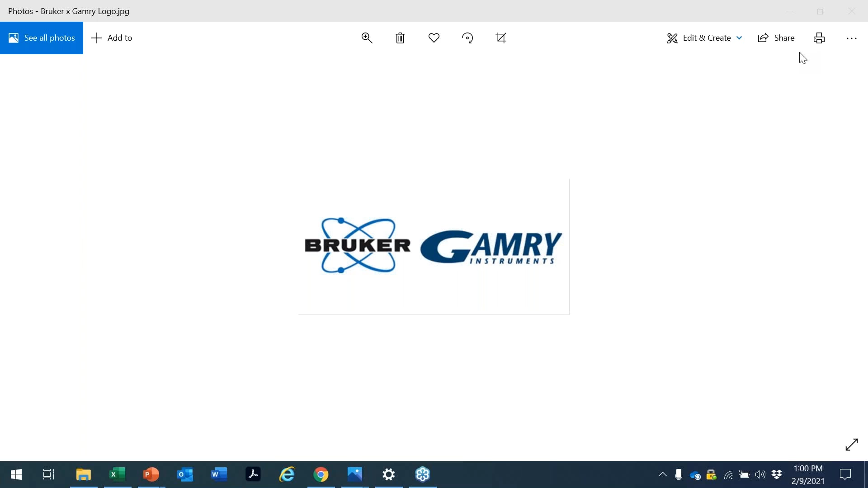
Task: Mark the photo as favorite with the heart icon
Action: coord(434,38)
